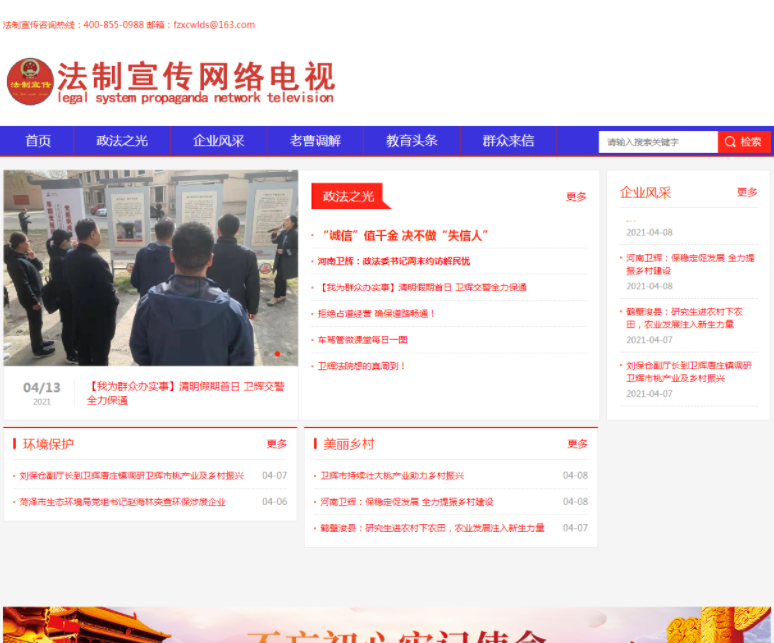Viewport: 774px width, 643px height.
Task: Click the 美丽乡村 section heading
Action: click(x=349, y=444)
